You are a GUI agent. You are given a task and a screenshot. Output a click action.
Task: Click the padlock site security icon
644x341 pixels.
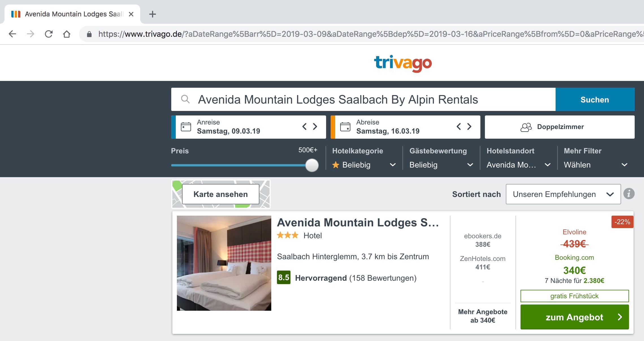pos(89,34)
